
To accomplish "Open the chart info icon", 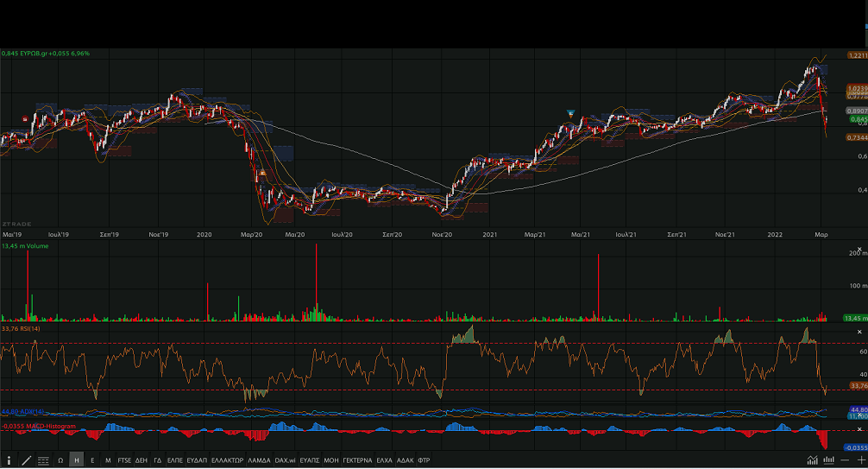I will (9, 460).
